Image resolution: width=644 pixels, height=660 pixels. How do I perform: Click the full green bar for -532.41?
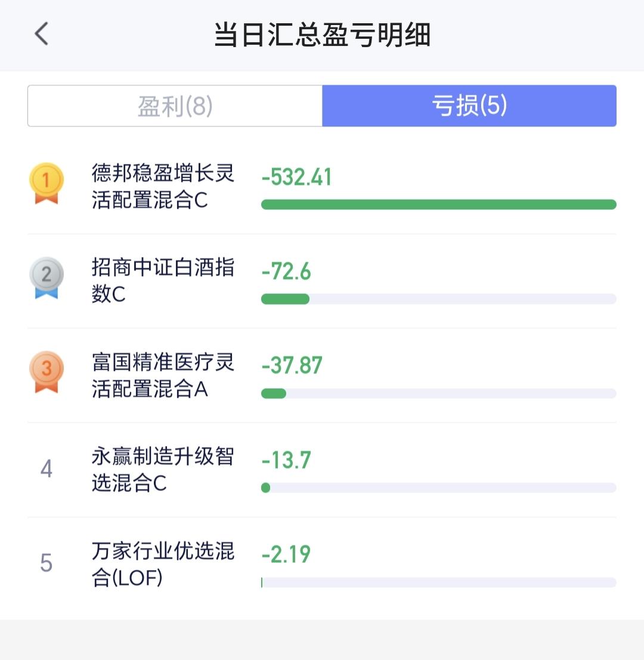[439, 204]
